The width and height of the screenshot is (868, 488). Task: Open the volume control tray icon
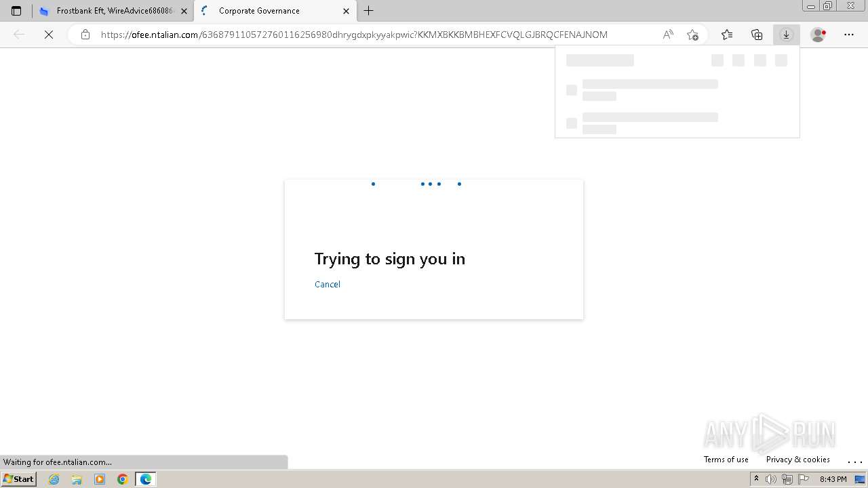771,479
